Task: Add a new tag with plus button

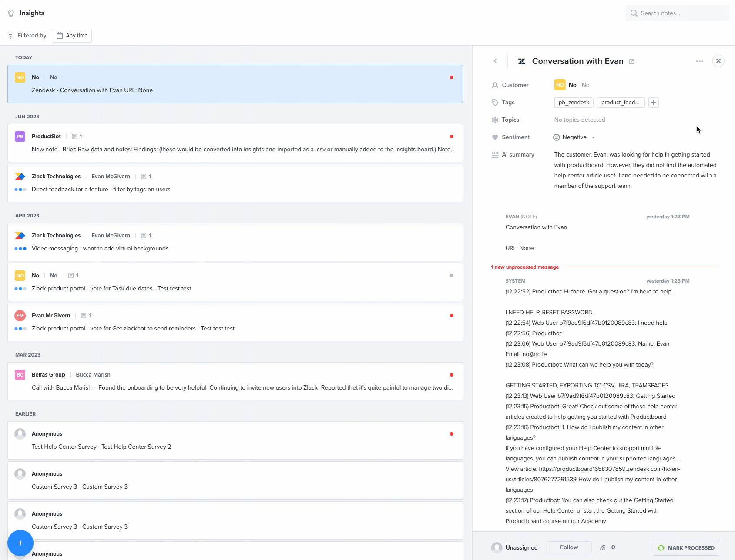Action: coord(653,103)
